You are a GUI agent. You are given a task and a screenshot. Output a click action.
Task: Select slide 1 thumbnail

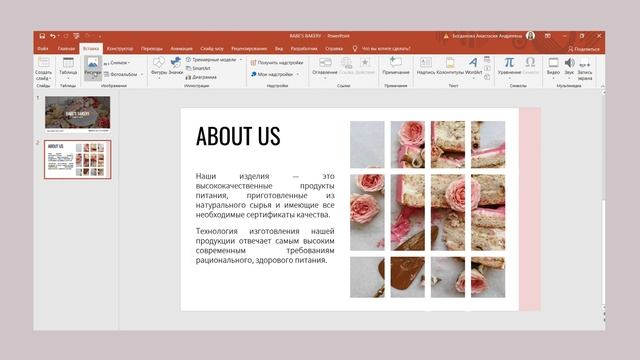tap(78, 114)
